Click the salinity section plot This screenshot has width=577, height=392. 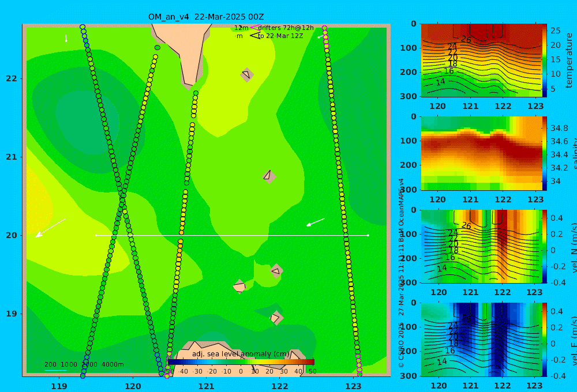tap(481, 153)
